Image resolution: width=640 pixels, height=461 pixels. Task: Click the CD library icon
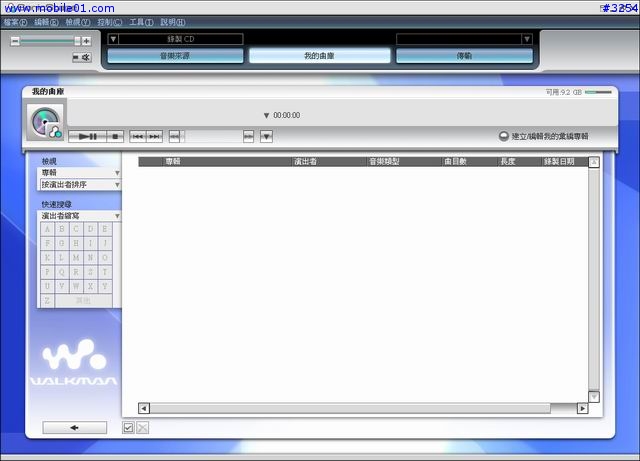(x=45, y=122)
